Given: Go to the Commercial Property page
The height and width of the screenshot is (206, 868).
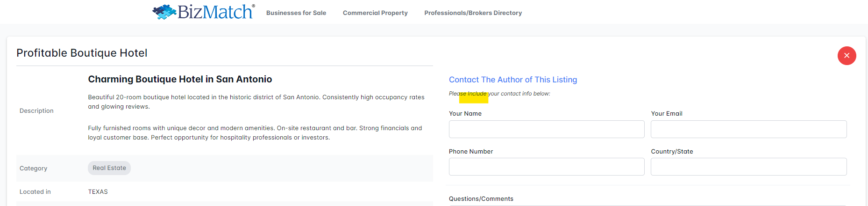Looking at the screenshot, I should (375, 13).
